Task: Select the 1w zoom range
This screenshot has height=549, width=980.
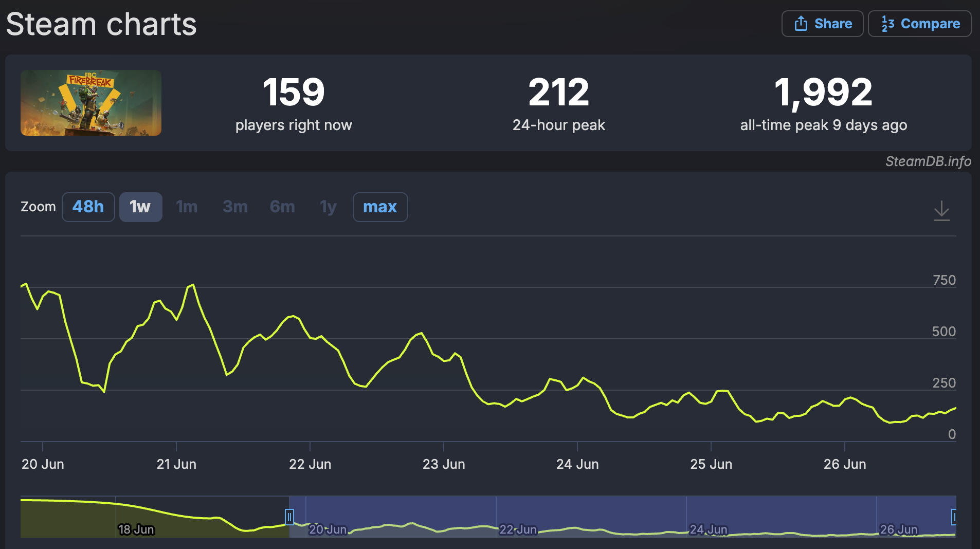Action: pyautogui.click(x=140, y=207)
